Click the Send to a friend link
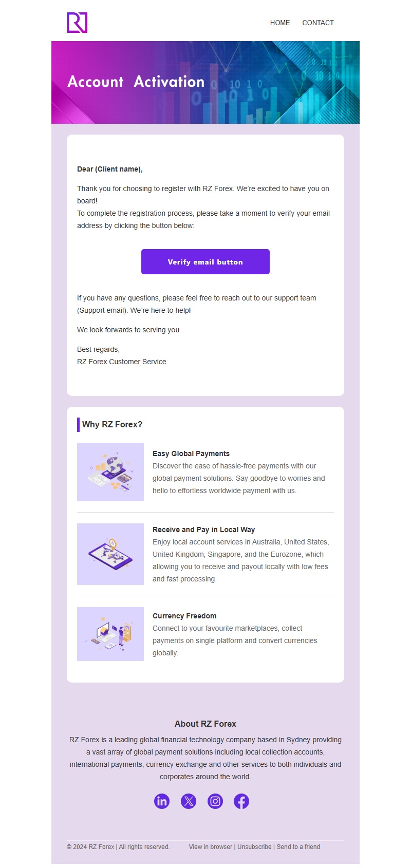The width and height of the screenshot is (411, 868). pos(298,847)
